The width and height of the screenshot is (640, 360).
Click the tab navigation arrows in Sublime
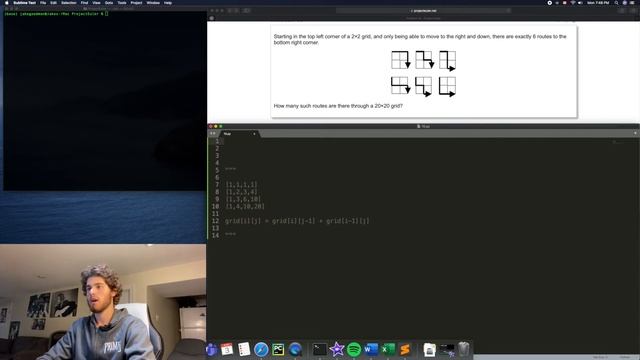click(x=213, y=133)
